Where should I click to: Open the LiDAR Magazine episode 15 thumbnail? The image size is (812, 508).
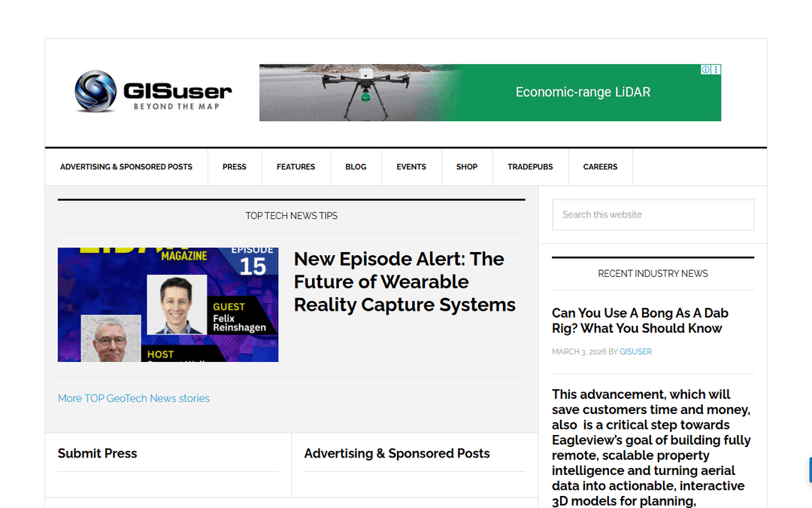pos(168,305)
